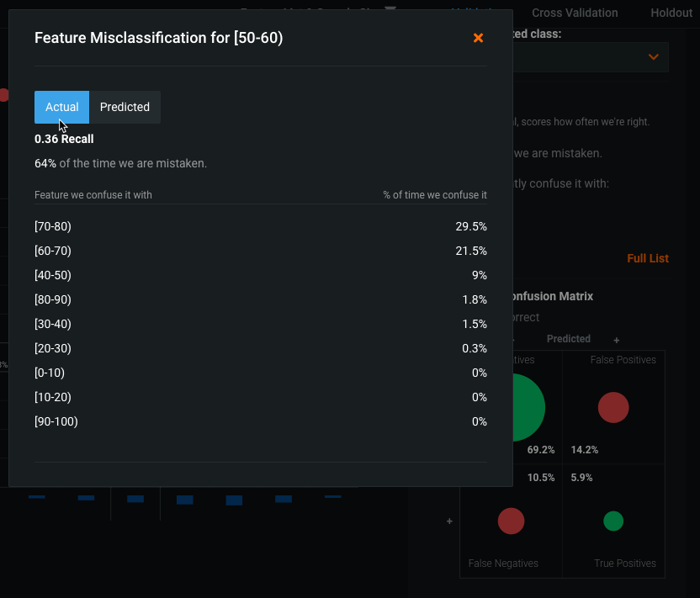
Task: Select the large green True Negatives circle
Action: [x=528, y=407]
